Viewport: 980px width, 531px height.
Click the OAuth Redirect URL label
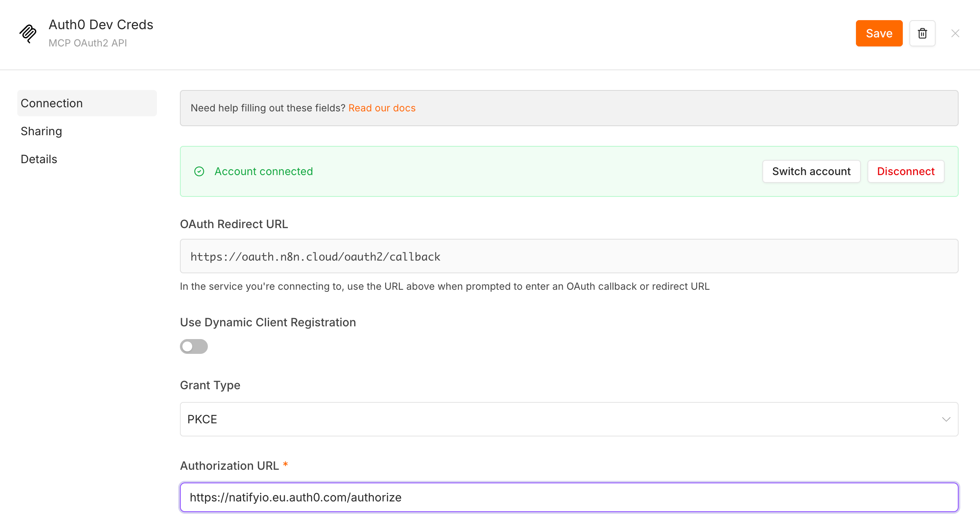coord(234,224)
